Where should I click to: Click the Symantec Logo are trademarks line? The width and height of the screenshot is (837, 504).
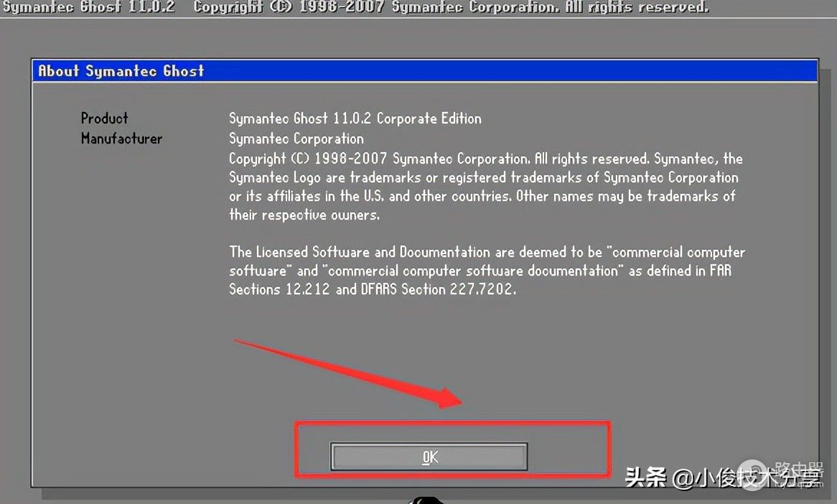pyautogui.click(x=484, y=177)
